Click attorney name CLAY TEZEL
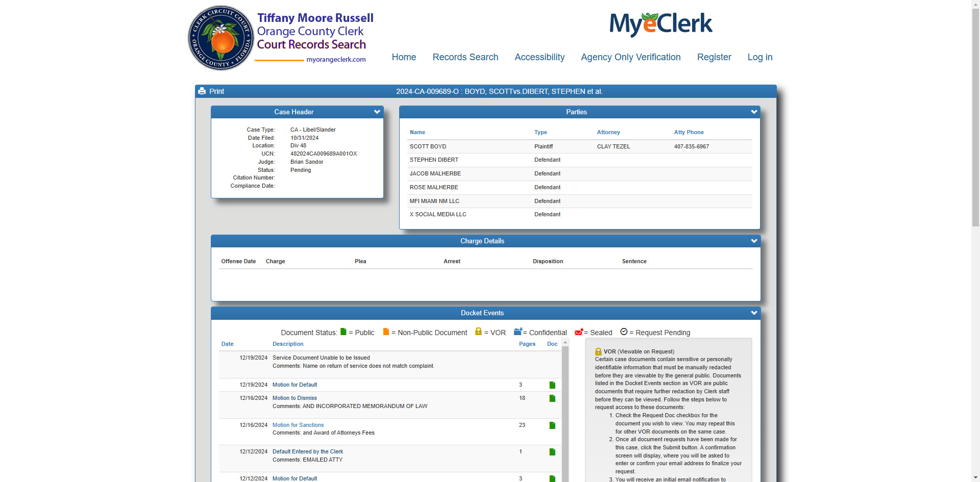The width and height of the screenshot is (980, 482). pos(614,146)
